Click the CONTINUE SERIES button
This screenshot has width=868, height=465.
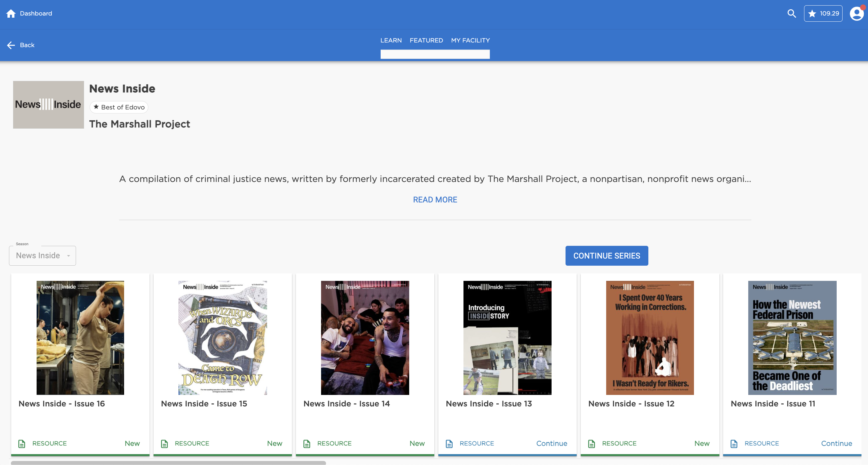[x=606, y=255]
